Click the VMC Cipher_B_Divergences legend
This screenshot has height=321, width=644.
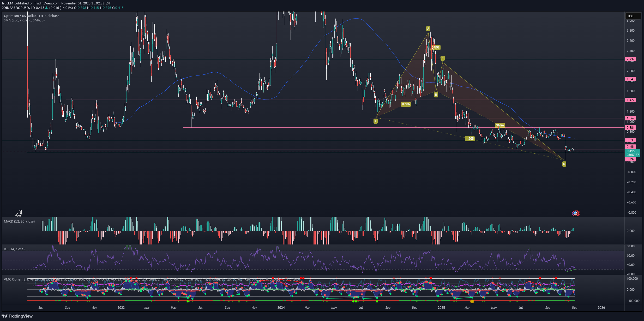coord(23,279)
